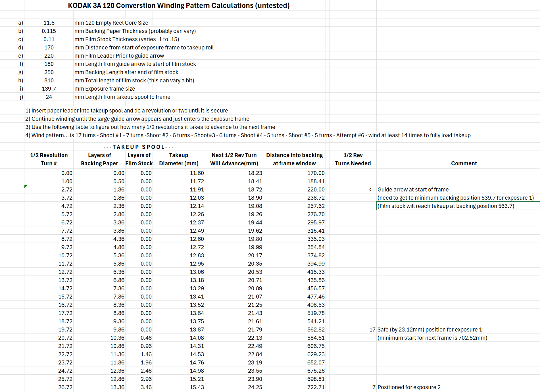Select the title cell 'KODAK 3A 120 Converstion Winding Pattern Calculations'
This screenshot has width=540, height=392.
click(179, 5)
